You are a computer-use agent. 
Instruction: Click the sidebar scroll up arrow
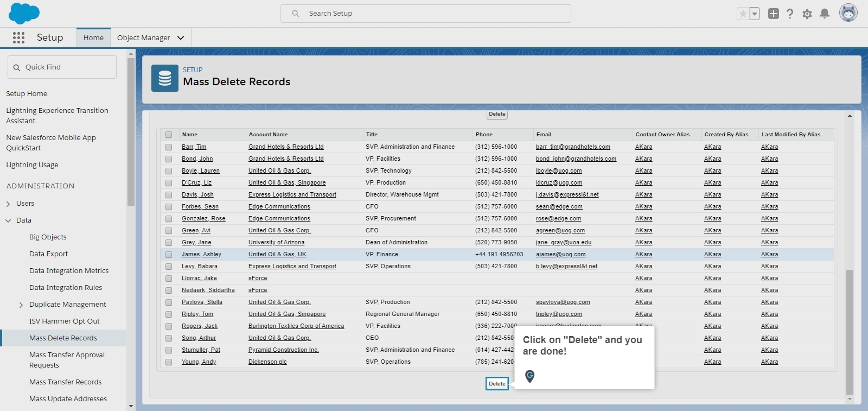coord(131,54)
